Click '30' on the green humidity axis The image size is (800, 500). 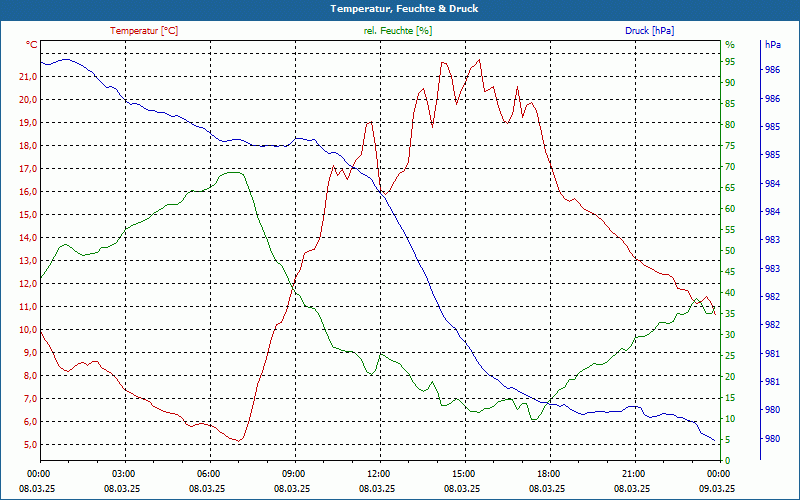pos(731,335)
